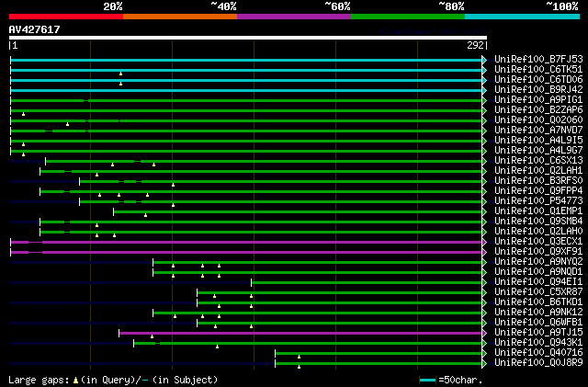This screenshot has width=588, height=387.
Task: Click the yellow gap marker under the UniRef100_A9TJ15 bar
Action: click(x=152, y=336)
